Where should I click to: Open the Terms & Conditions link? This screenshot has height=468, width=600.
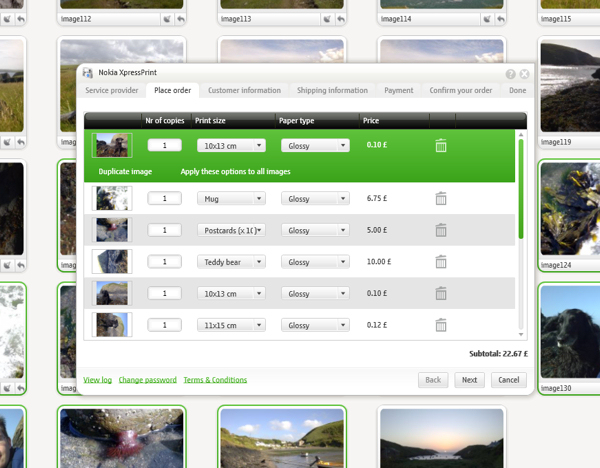[215, 380]
